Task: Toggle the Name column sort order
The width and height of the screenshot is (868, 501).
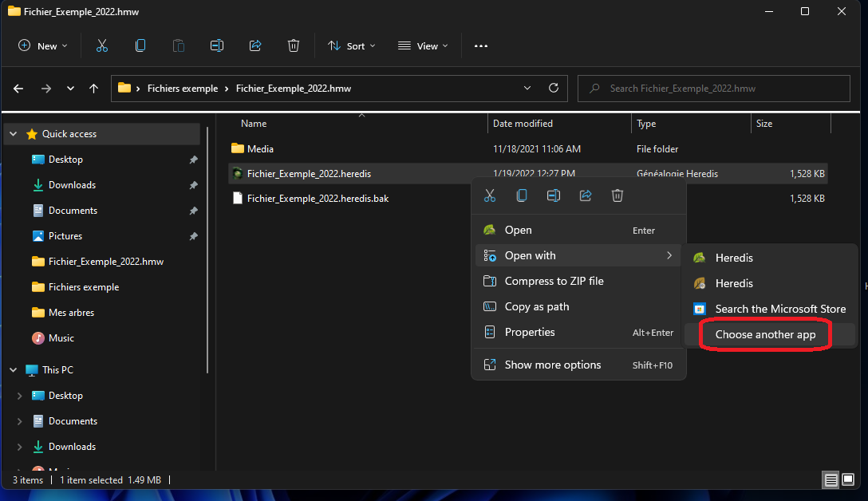Action: pos(253,123)
